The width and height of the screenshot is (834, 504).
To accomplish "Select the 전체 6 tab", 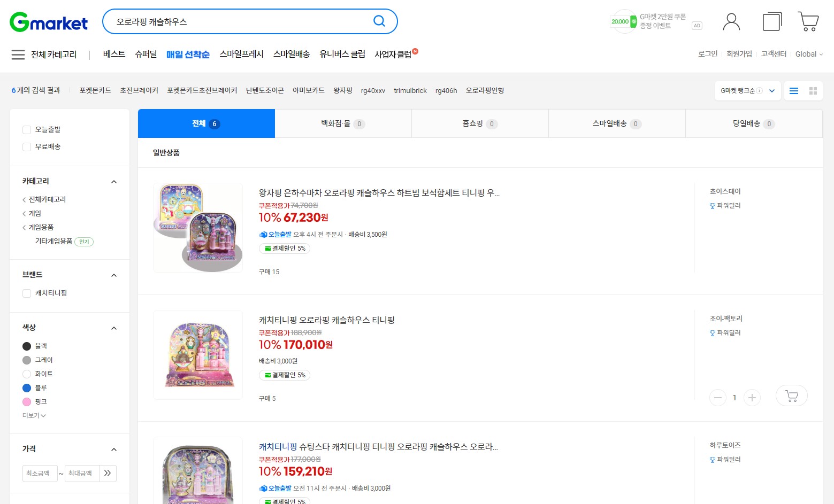I will pos(206,123).
